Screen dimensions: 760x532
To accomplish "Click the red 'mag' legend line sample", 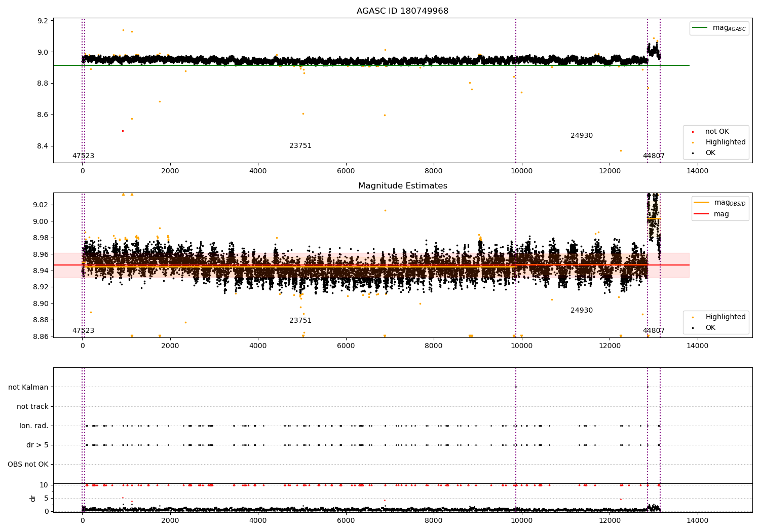I will (x=701, y=214).
